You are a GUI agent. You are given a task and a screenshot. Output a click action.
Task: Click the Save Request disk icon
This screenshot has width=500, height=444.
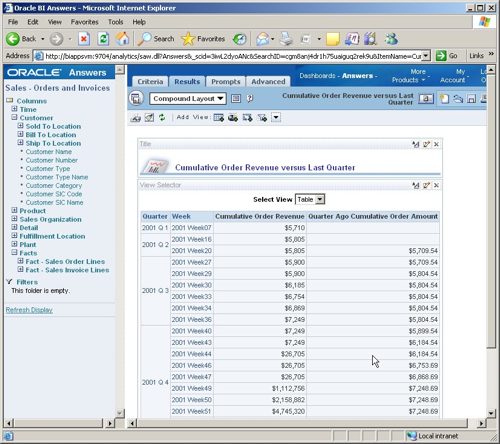point(471,99)
